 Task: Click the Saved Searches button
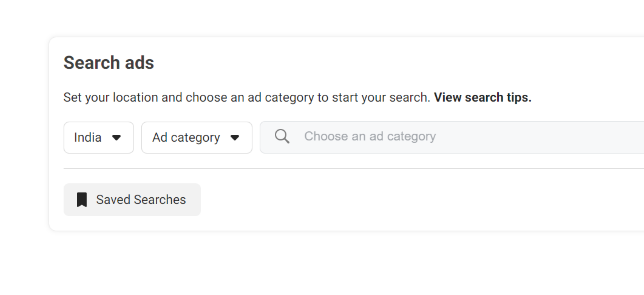tap(132, 199)
